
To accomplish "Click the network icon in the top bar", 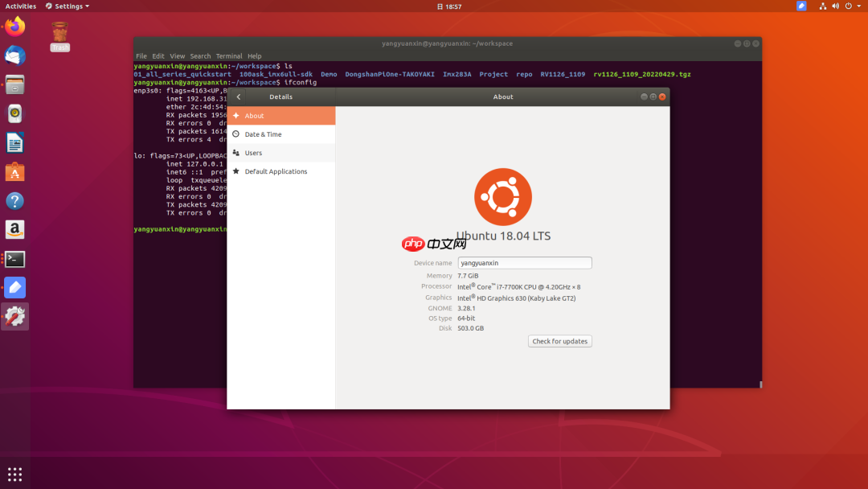I will point(822,6).
